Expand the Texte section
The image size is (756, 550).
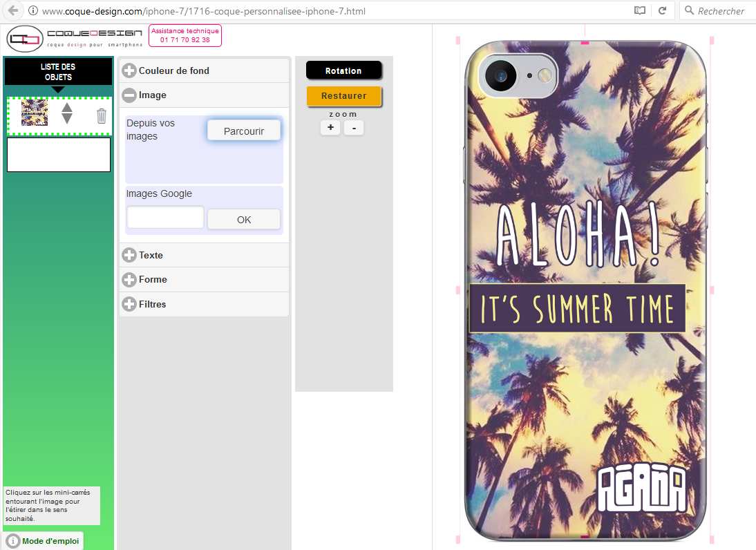point(204,255)
